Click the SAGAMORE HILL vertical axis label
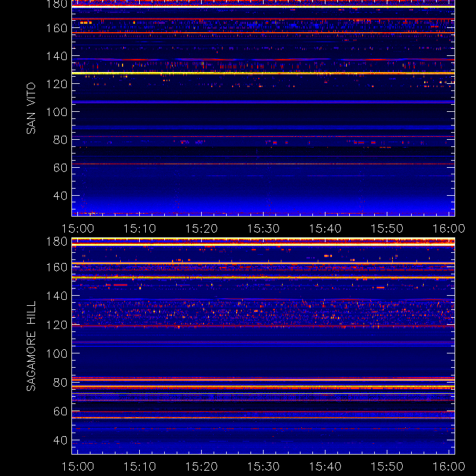The height and width of the screenshot is (476, 476). (x=31, y=346)
